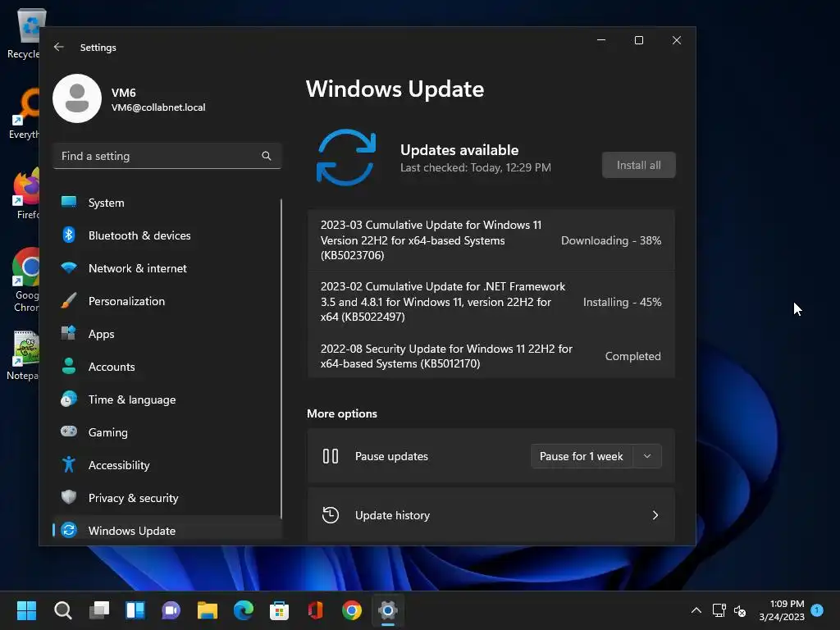Screen dimensions: 840x630
Task: Click the Time & language clock icon
Action: pyautogui.click(x=69, y=399)
